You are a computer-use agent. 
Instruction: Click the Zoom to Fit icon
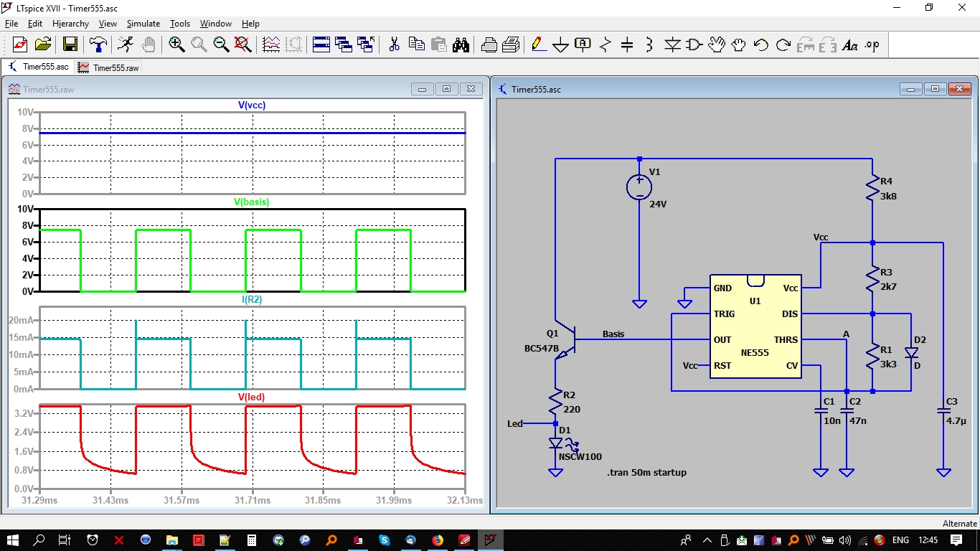243,44
